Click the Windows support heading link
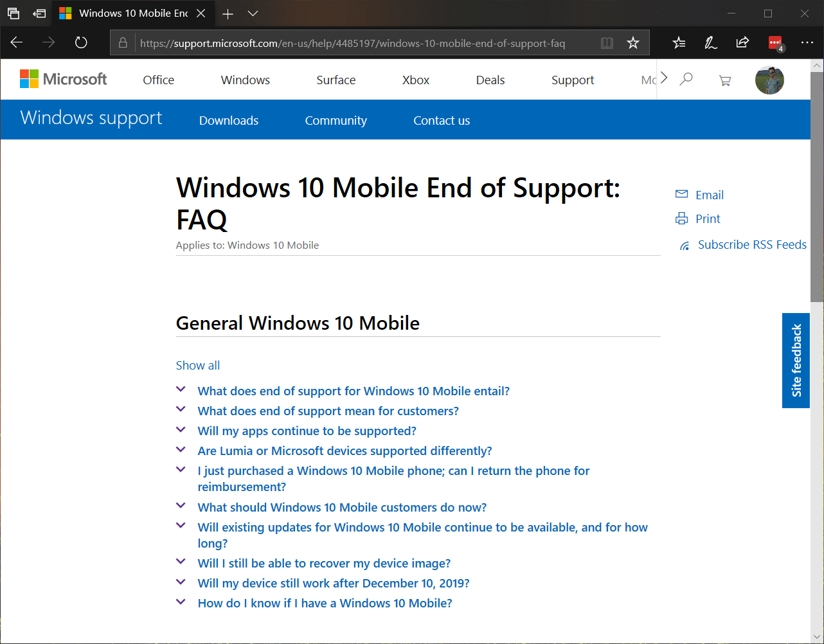The image size is (824, 644). click(x=91, y=118)
